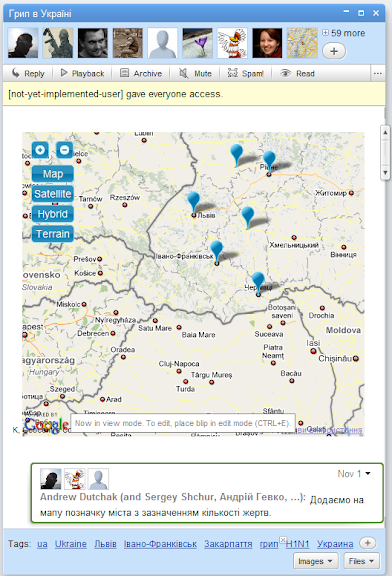Mute the wave
This screenshot has height=576, width=392.
[x=195, y=73]
